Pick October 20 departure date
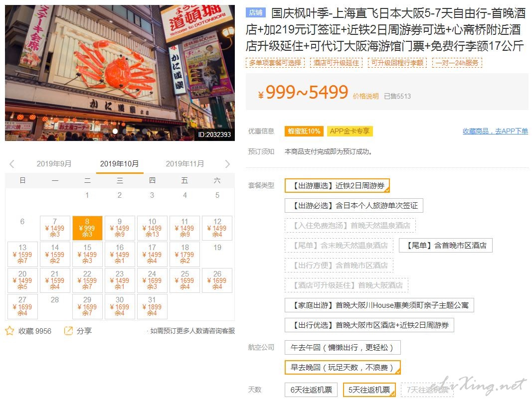This screenshot has width=532, height=402. click(x=22, y=280)
